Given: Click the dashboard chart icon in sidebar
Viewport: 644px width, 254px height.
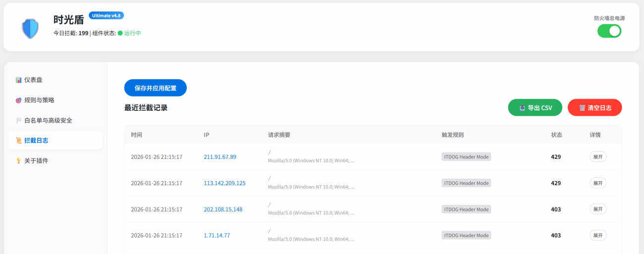Looking at the screenshot, I should (x=19, y=80).
